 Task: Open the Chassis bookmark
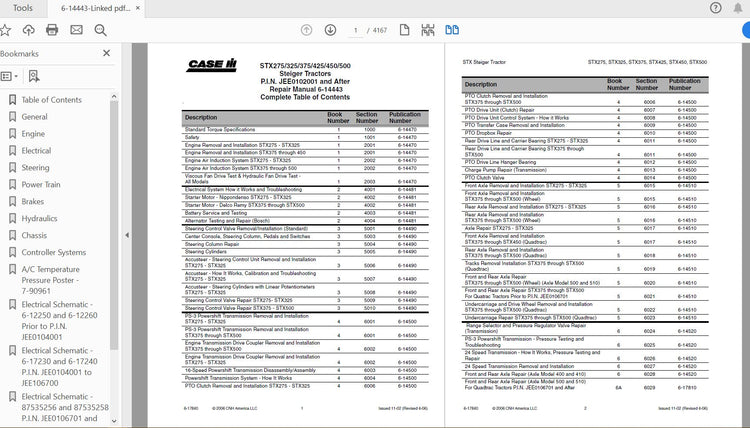[34, 235]
